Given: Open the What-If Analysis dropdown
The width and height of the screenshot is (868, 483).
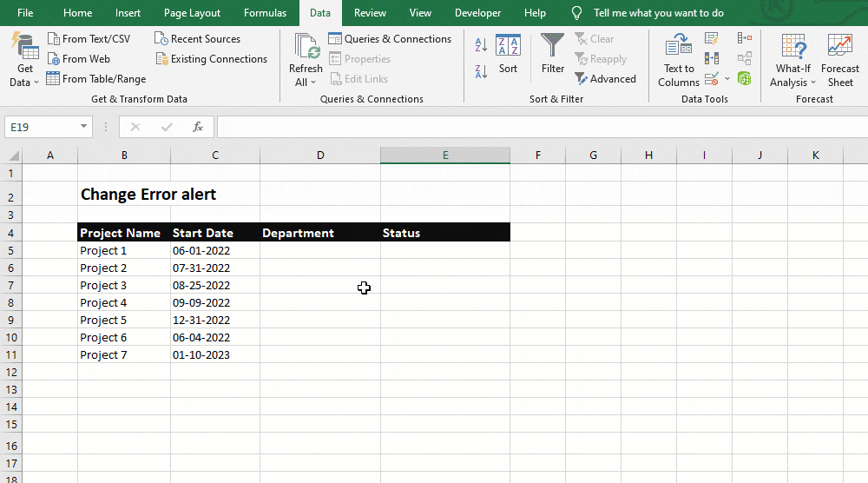Looking at the screenshot, I should coord(792,60).
